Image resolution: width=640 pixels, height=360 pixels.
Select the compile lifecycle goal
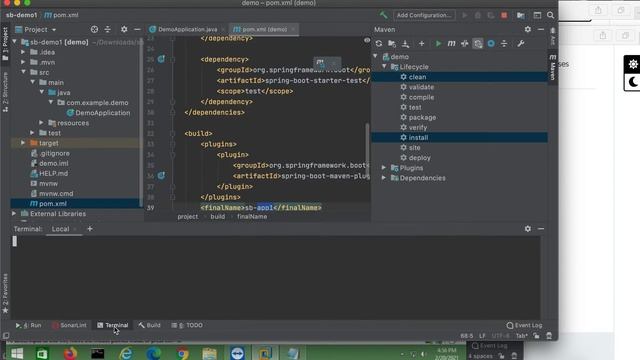coord(421,97)
